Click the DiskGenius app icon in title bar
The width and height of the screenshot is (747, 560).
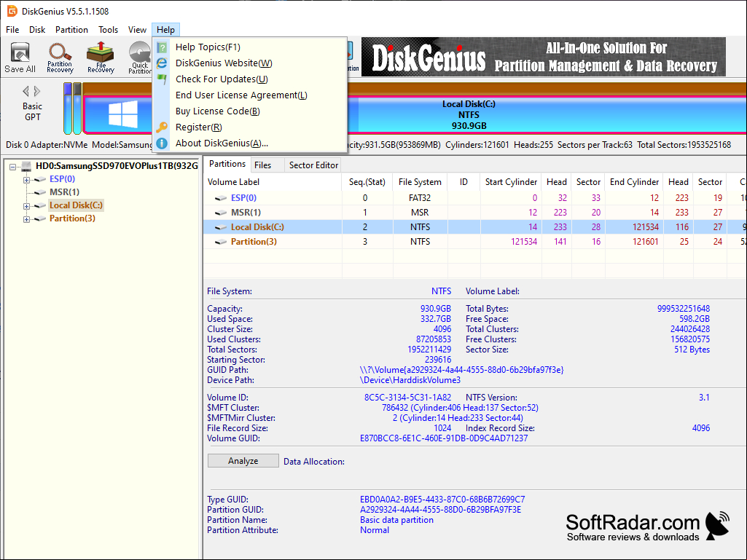12,11
